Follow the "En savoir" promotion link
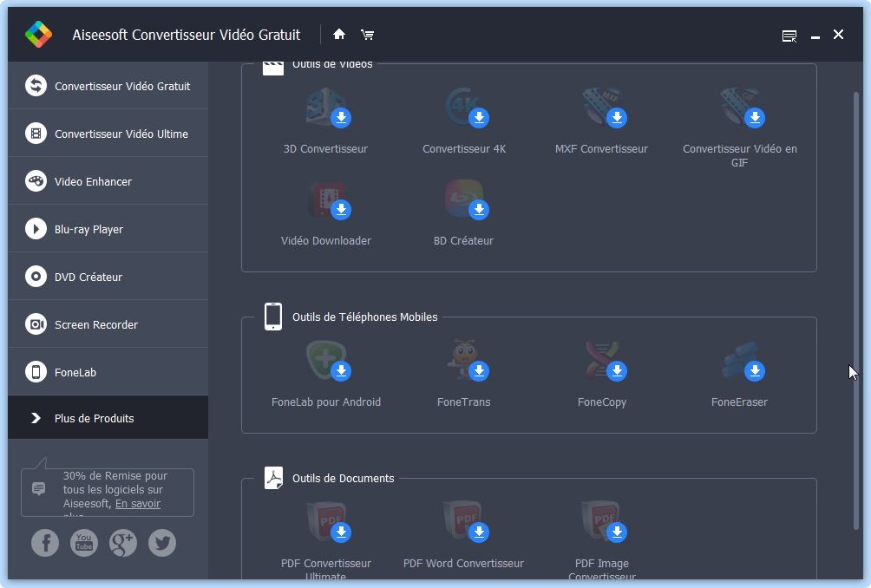The image size is (871, 588). [x=138, y=504]
